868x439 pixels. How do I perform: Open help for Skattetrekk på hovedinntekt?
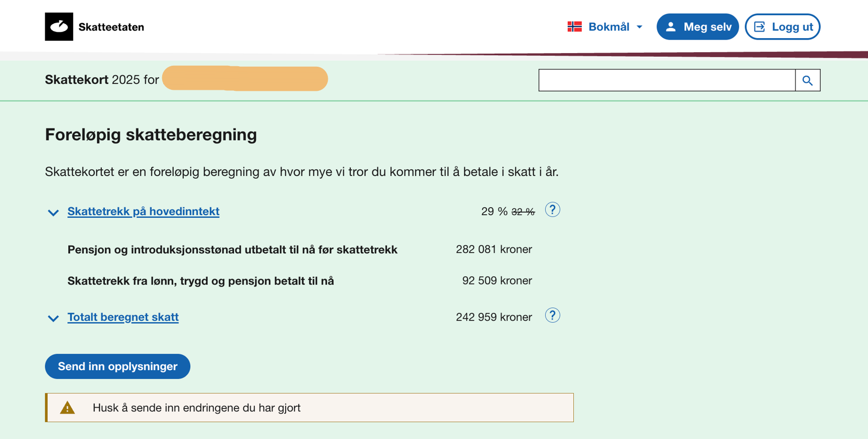pyautogui.click(x=552, y=210)
